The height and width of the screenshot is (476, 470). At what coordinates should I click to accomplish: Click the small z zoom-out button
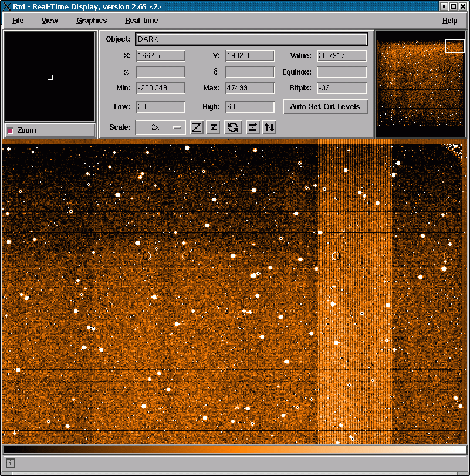tap(213, 127)
